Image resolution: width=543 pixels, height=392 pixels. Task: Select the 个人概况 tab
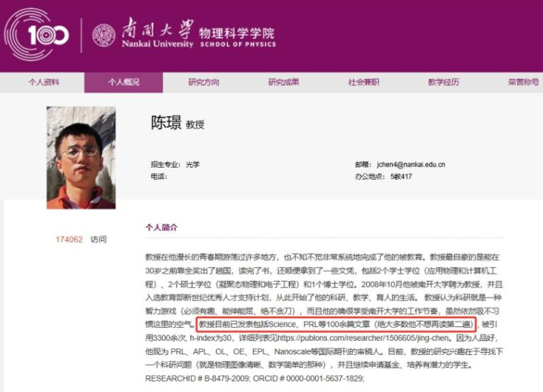pos(124,82)
